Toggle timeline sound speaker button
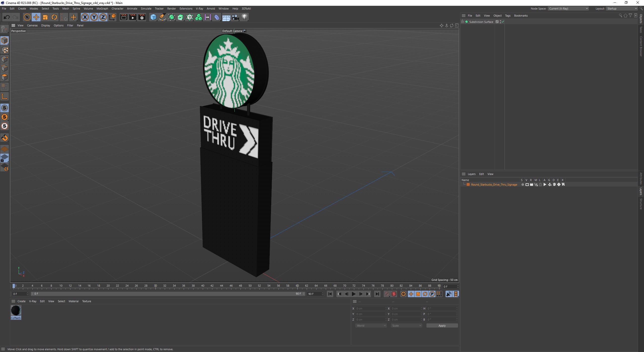This screenshot has height=352, width=644. pyautogui.click(x=449, y=294)
